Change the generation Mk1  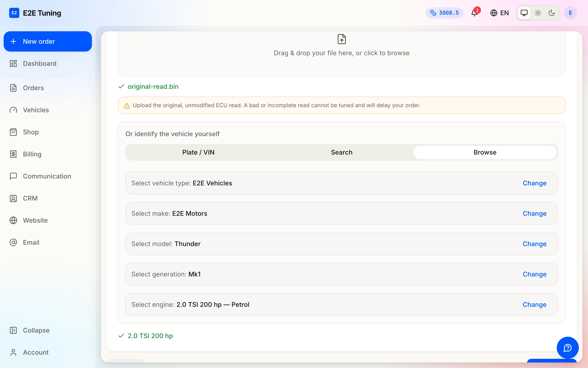pos(534,274)
